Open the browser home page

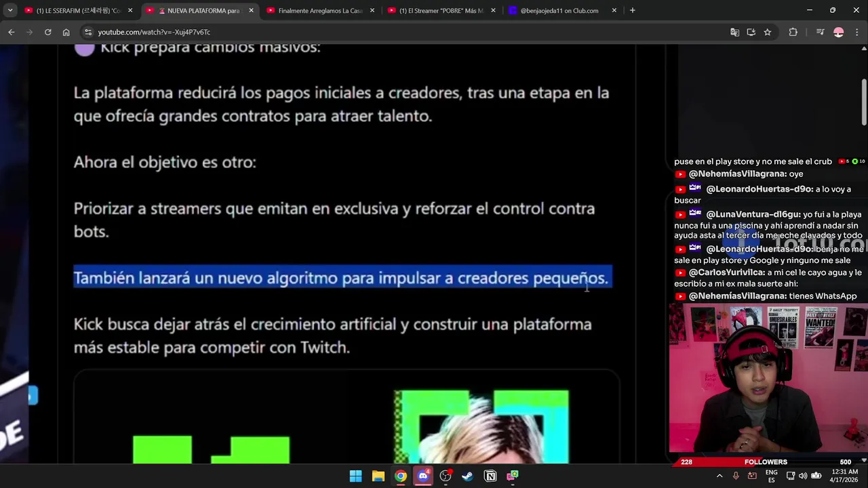(66, 32)
